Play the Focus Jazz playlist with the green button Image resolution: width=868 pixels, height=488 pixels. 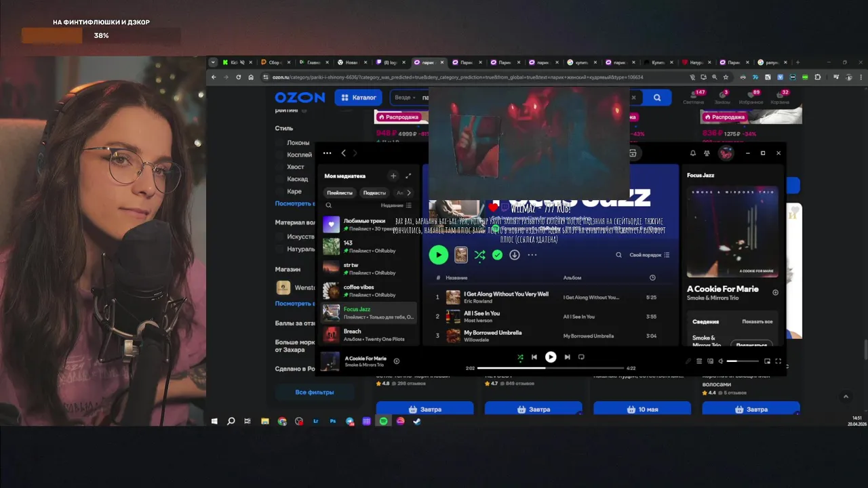439,255
